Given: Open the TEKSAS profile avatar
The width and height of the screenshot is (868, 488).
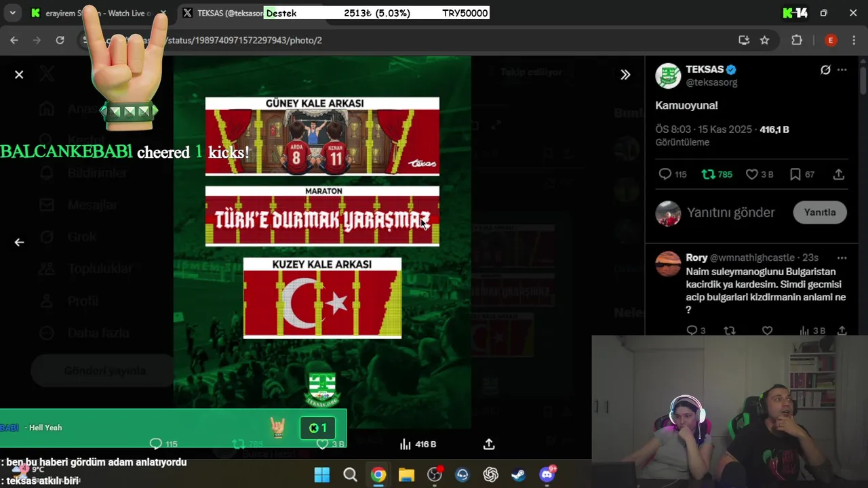Looking at the screenshot, I should (x=668, y=76).
